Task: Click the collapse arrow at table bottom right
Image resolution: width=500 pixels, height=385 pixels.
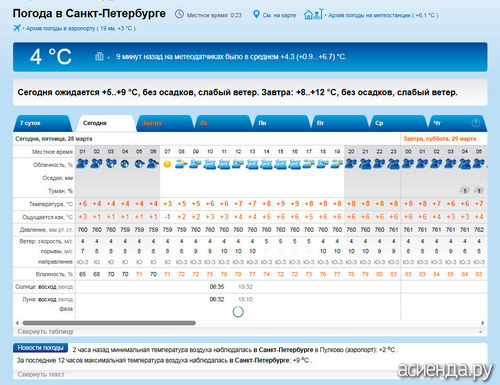Action: [x=481, y=332]
